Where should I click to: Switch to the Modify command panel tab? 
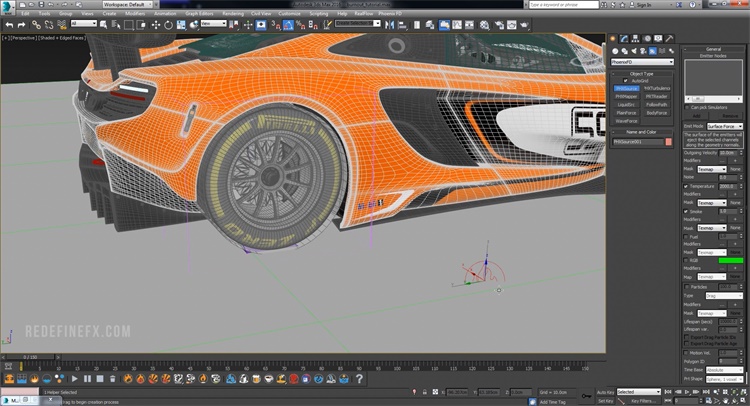pos(624,39)
